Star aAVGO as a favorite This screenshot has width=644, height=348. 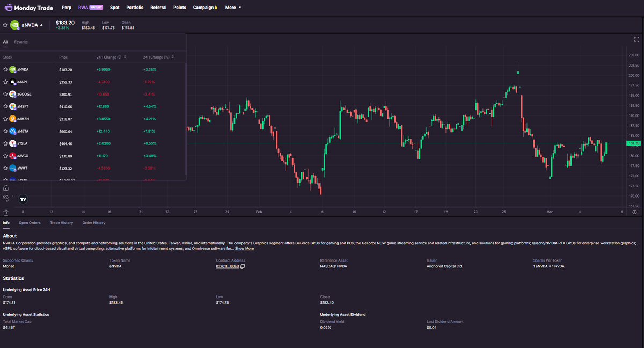(5, 156)
